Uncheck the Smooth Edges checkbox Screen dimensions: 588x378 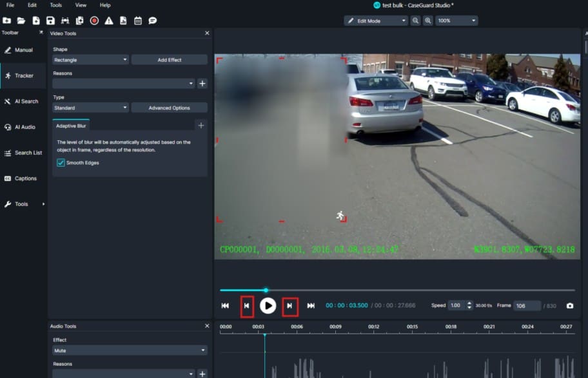pos(61,163)
